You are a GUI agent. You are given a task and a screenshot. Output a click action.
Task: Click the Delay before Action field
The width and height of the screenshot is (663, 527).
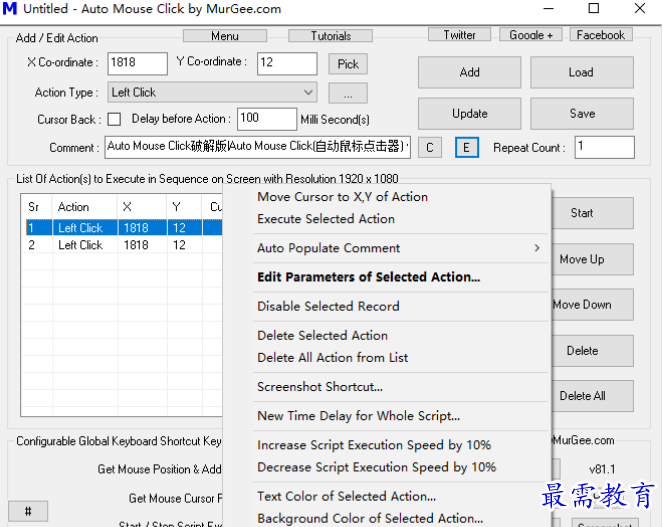(x=267, y=119)
